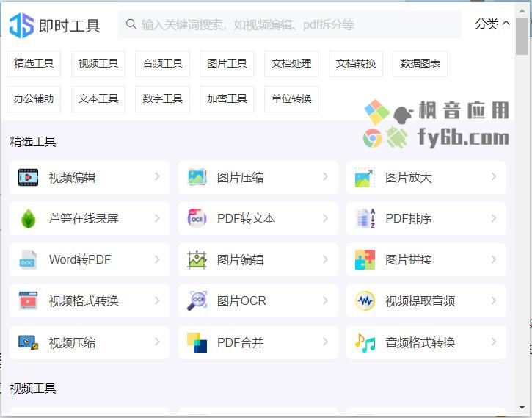Screen dimensions: 532x418
Task: Expand the PDF合并 arrow chevron
Action: [325, 342]
